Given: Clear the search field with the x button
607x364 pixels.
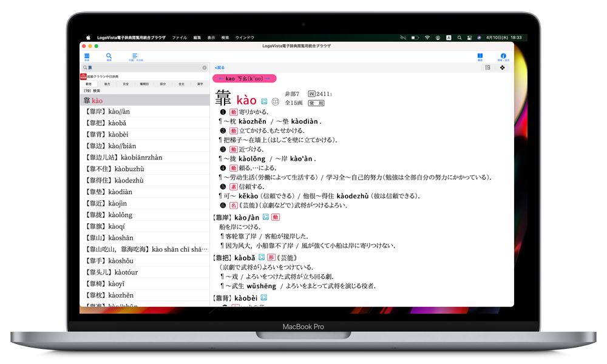Looking at the screenshot, I should point(205,67).
